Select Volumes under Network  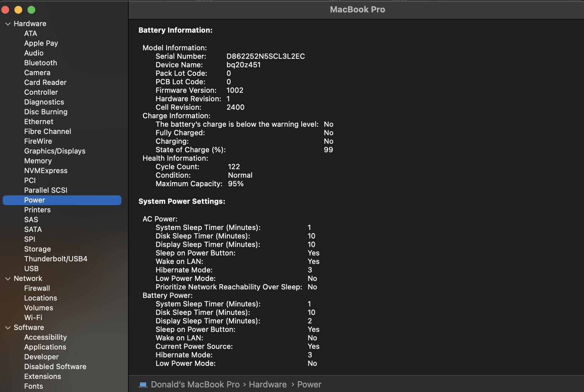point(38,308)
